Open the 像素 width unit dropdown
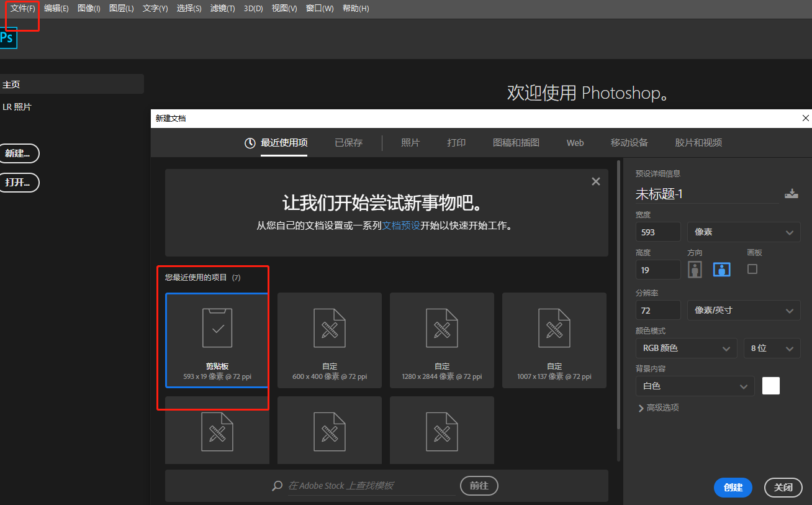Image resolution: width=812 pixels, height=505 pixels. click(744, 232)
